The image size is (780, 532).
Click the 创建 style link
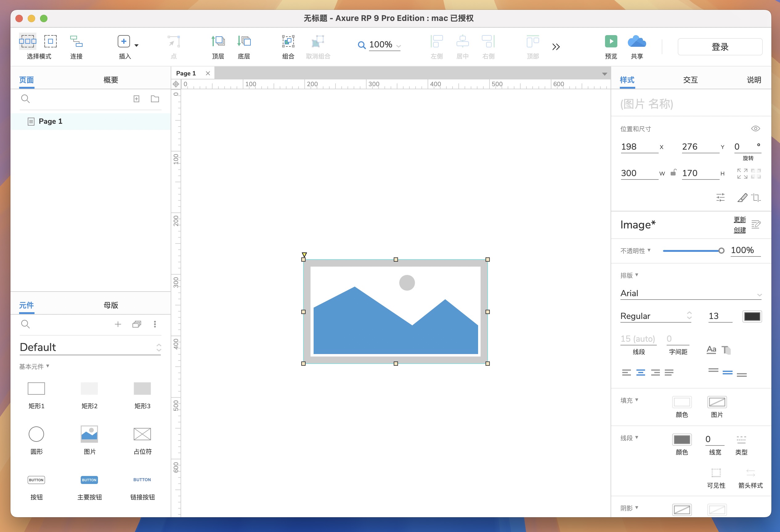[739, 230]
